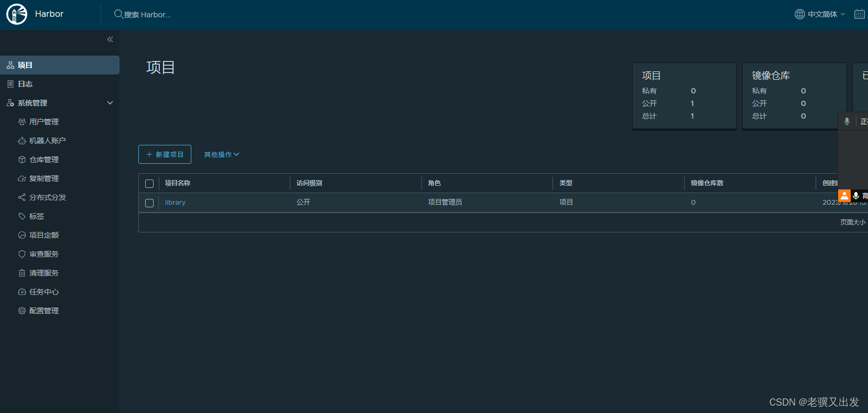Open the library project link

175,202
